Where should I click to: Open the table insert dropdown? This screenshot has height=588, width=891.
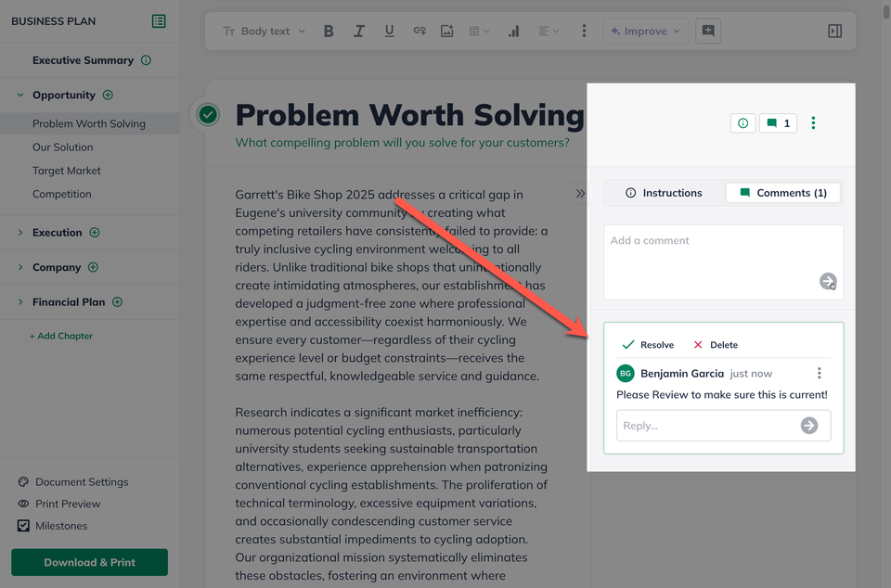click(x=479, y=32)
